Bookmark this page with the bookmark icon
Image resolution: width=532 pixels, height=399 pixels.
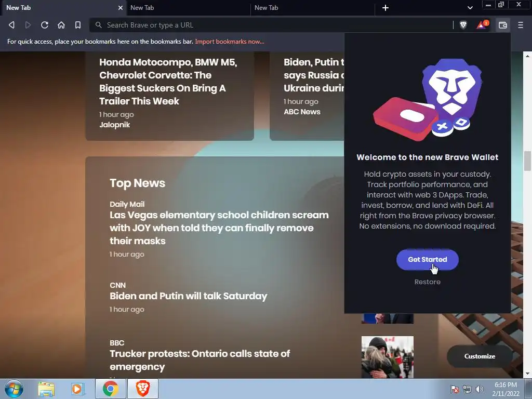(x=78, y=25)
